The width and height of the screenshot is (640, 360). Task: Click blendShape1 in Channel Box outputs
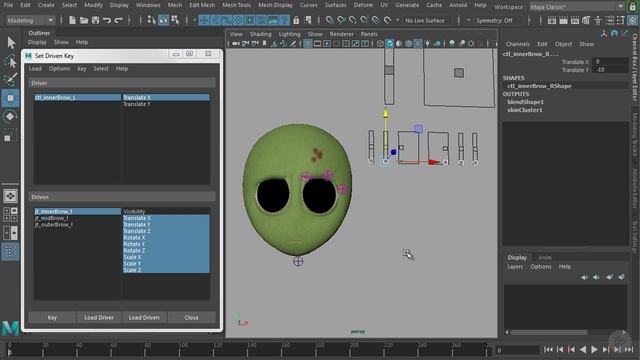[525, 102]
